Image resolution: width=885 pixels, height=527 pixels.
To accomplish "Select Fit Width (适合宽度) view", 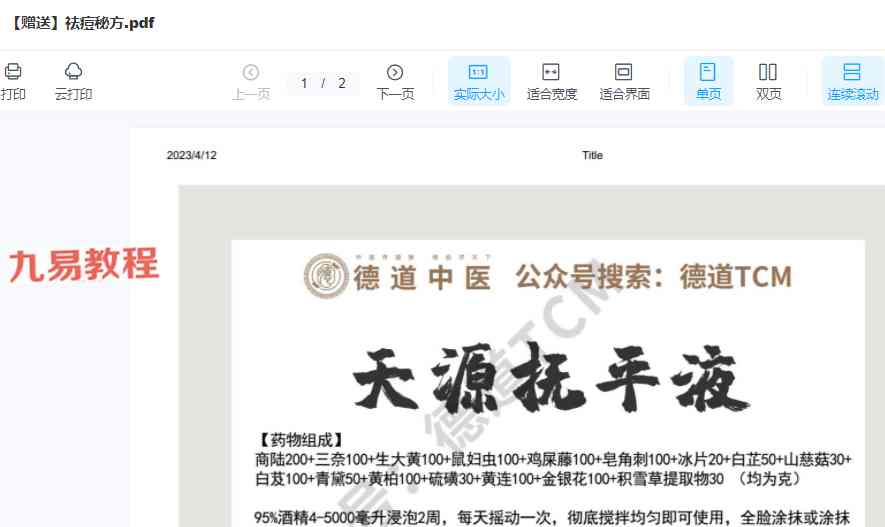I will coord(551,82).
